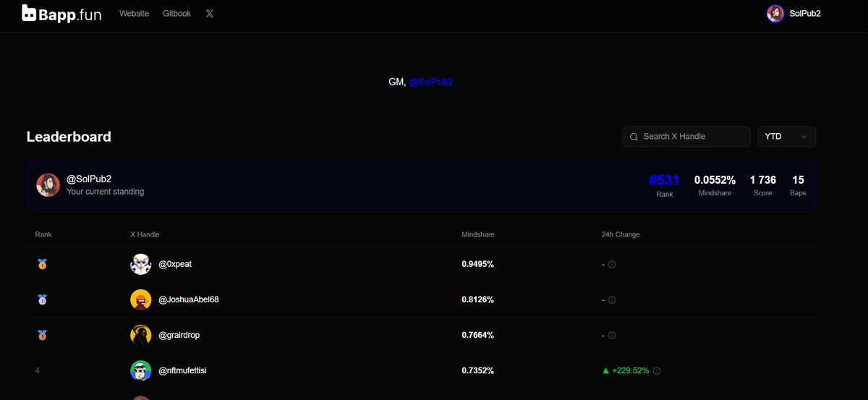Viewport: 868px width, 400px height.
Task: Click the 0.7664% mindshare cell
Action: pyautogui.click(x=478, y=335)
